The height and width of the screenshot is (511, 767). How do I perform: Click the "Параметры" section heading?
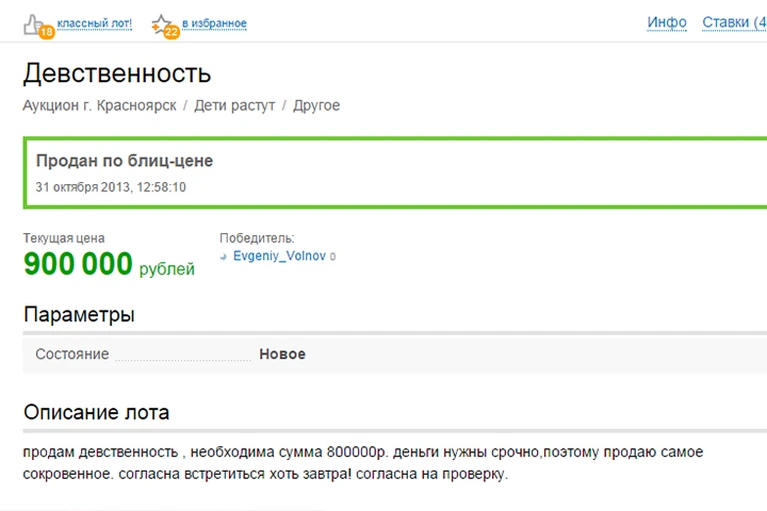click(x=79, y=314)
